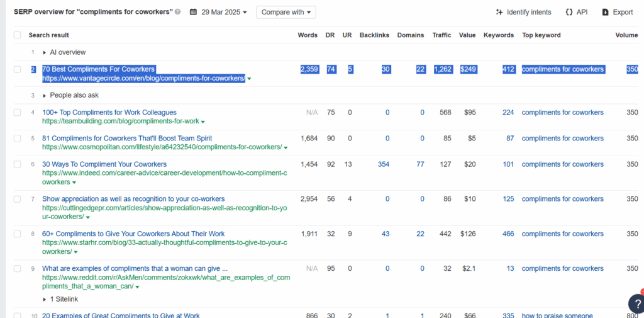644x318 pixels.
Task: Check the box for 81 Compliments for Coworkers row
Action: click(17, 139)
